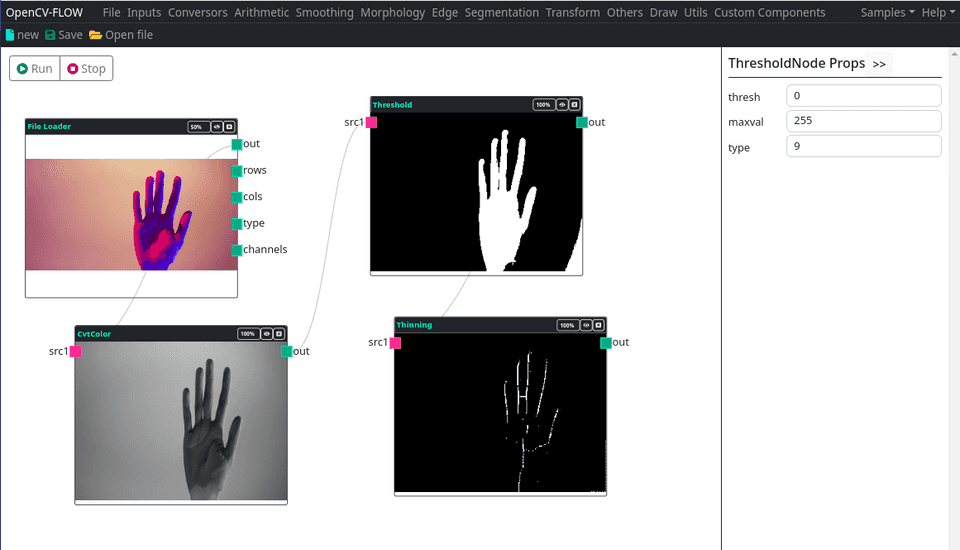Click the close icon on File Loader node

tap(229, 127)
